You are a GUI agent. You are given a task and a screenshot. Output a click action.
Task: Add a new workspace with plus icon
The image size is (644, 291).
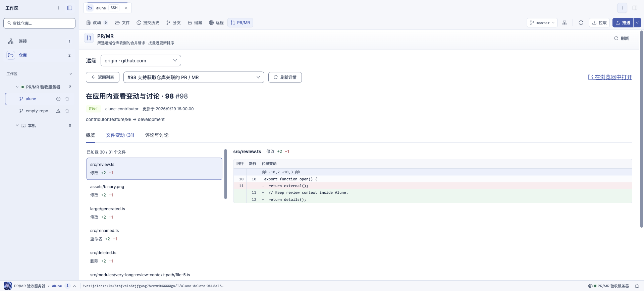click(58, 8)
